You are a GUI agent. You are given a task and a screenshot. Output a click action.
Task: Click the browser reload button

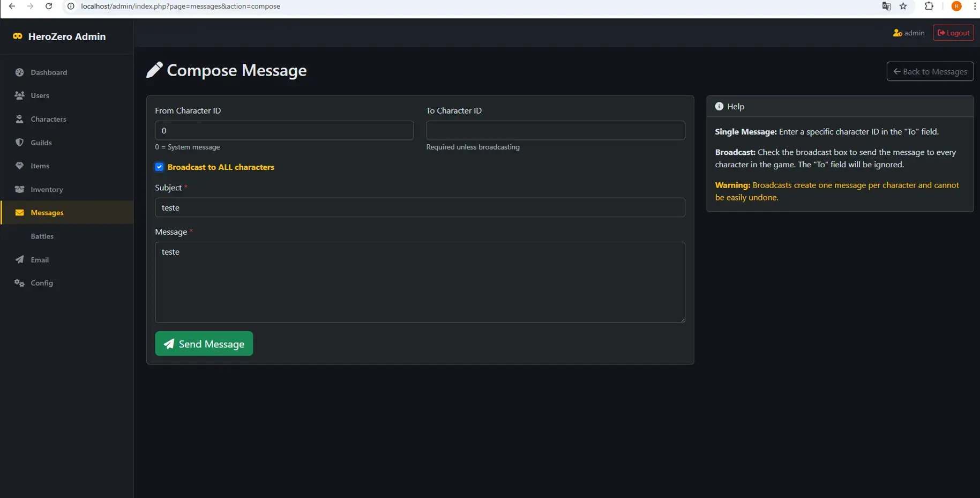click(49, 6)
